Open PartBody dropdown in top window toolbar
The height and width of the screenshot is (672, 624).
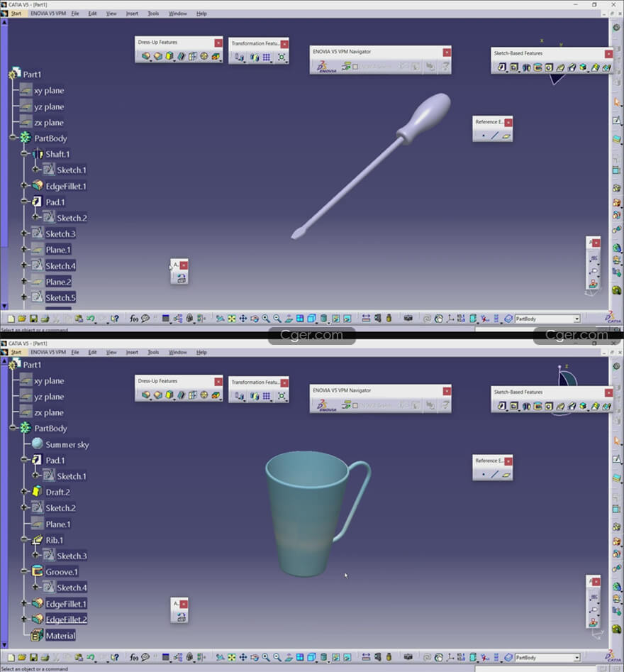coord(576,319)
